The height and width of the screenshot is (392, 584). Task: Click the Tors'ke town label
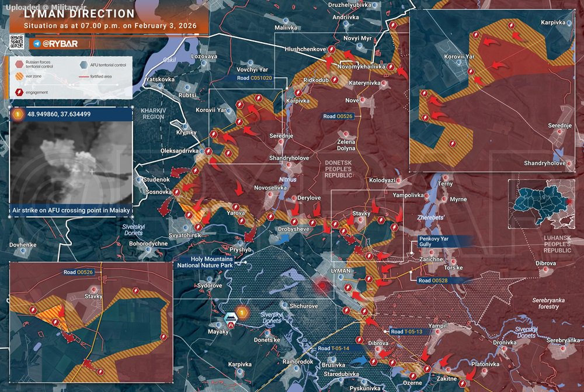pos(453,268)
